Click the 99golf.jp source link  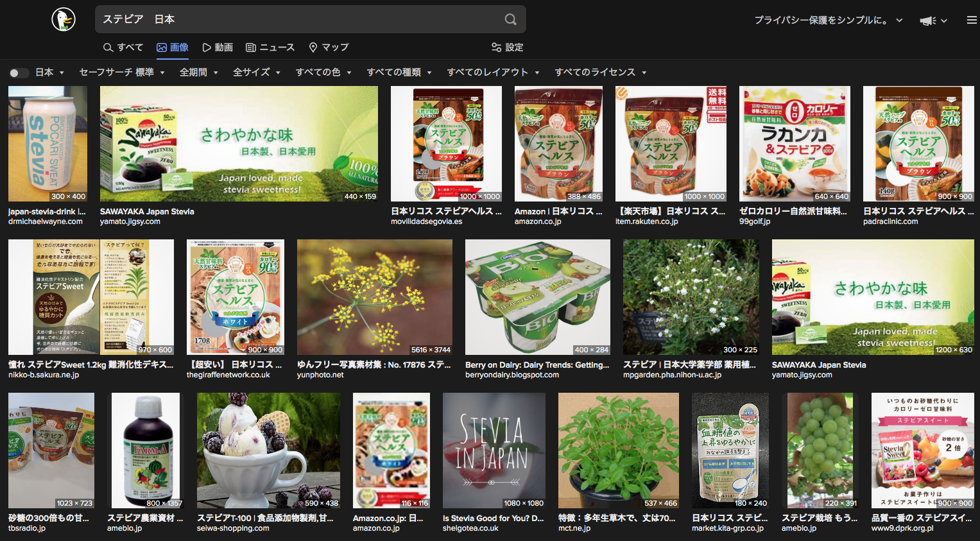point(755,221)
